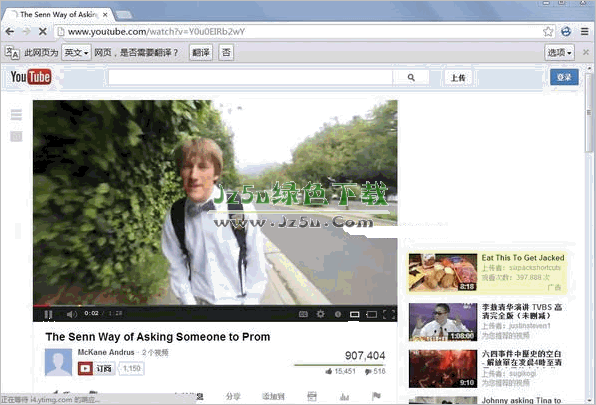Click the 翻译 translate button

[x=201, y=52]
